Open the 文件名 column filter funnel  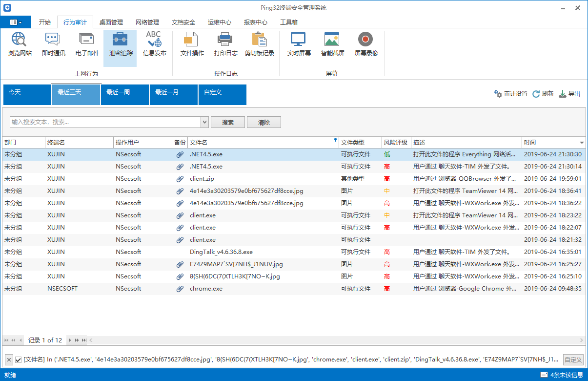[335, 140]
